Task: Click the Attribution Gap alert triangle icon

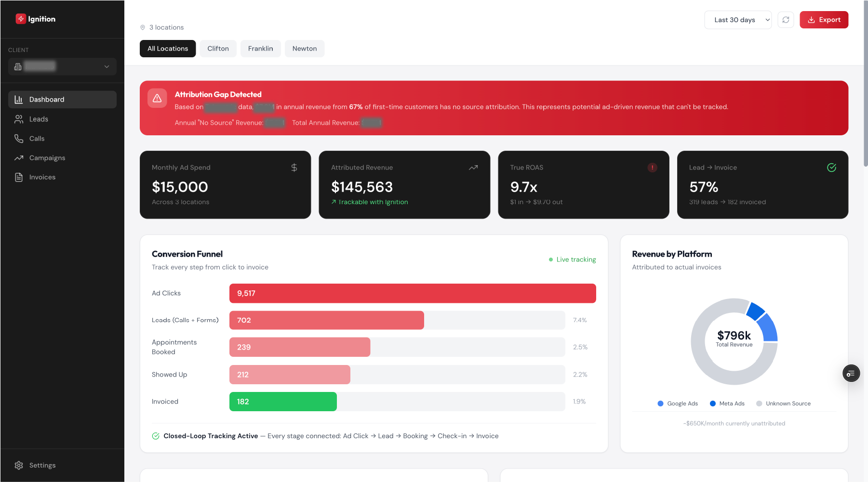Action: coord(157,98)
